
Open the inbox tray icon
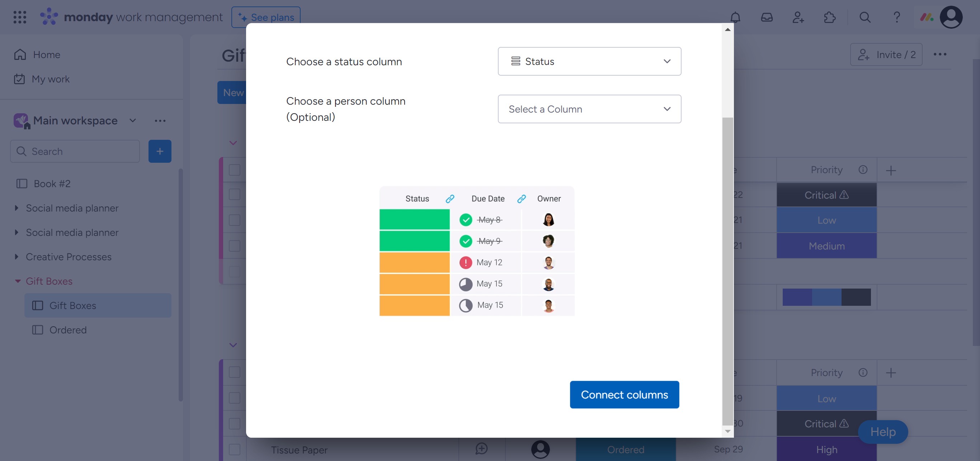click(x=766, y=17)
